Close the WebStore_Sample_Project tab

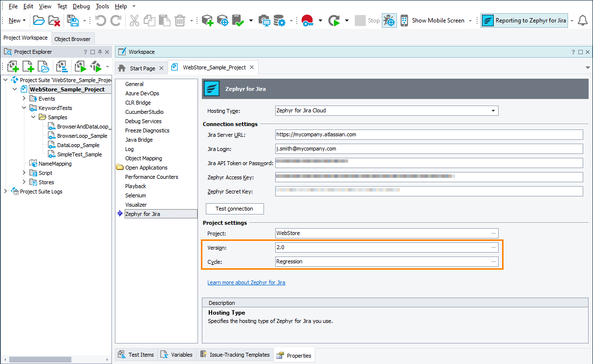[252, 67]
